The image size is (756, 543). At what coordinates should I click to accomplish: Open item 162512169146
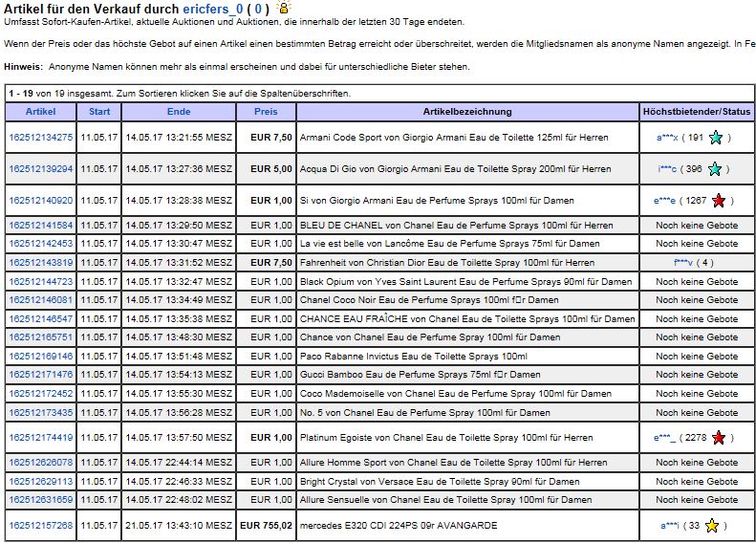click(x=41, y=357)
